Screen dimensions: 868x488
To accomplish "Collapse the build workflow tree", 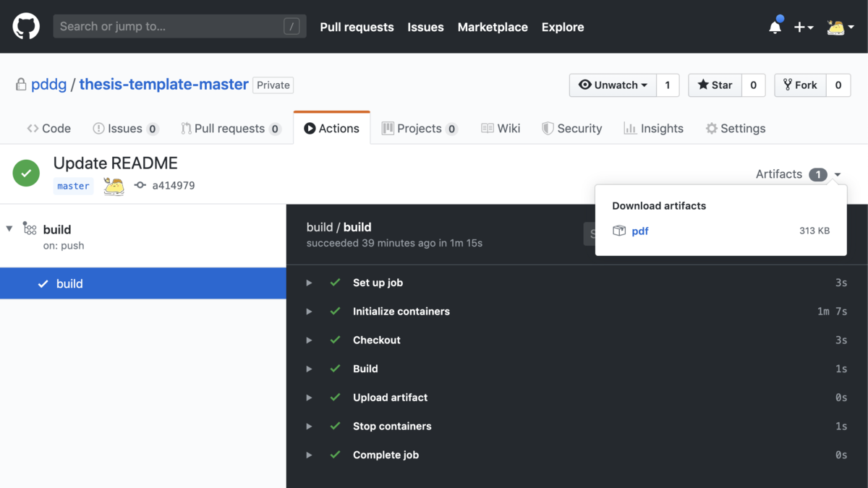I will (x=9, y=229).
